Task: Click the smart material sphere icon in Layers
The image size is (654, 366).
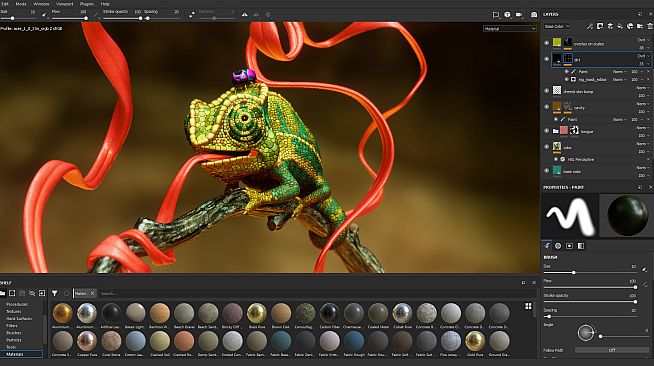Action: coord(630,27)
